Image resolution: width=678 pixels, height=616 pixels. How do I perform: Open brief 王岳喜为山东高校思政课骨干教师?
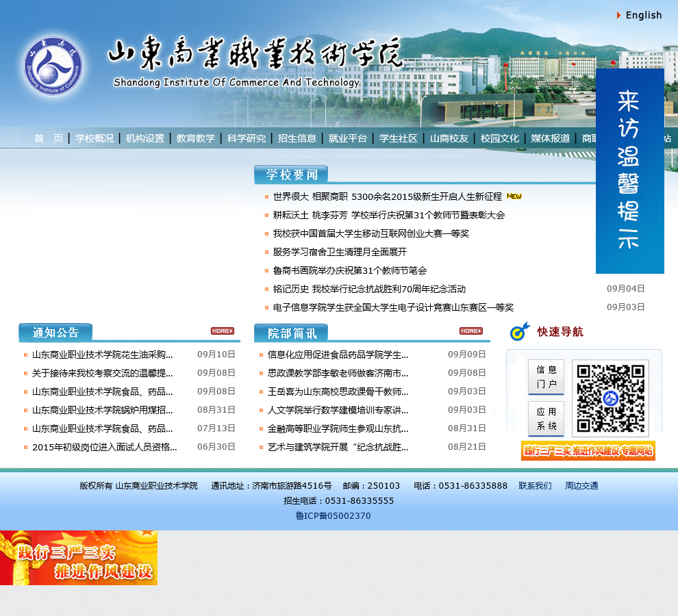coord(338,392)
